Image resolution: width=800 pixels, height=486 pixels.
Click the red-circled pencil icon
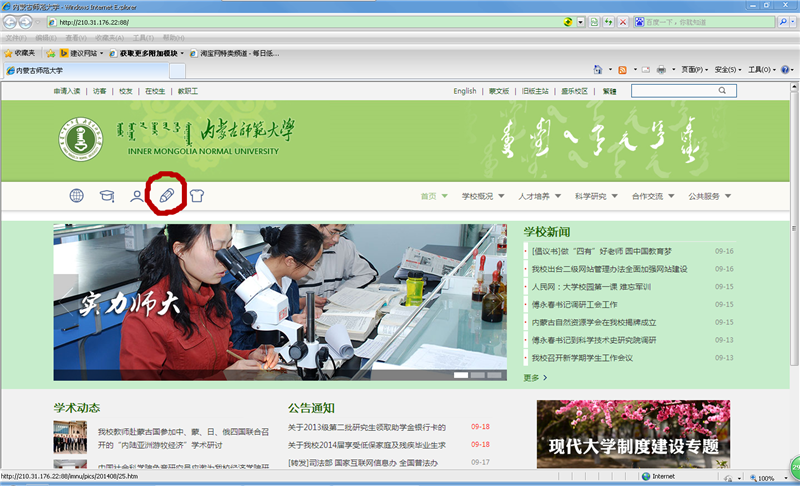point(167,196)
